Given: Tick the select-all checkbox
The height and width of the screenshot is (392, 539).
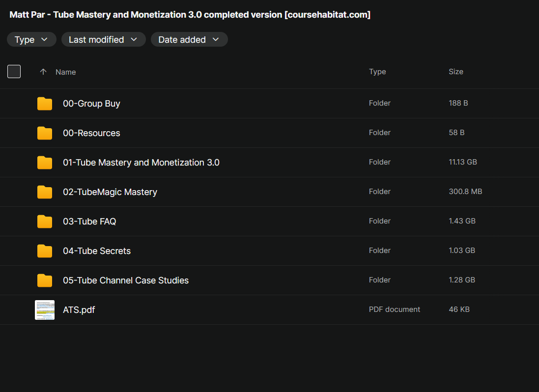Looking at the screenshot, I should (x=14, y=71).
